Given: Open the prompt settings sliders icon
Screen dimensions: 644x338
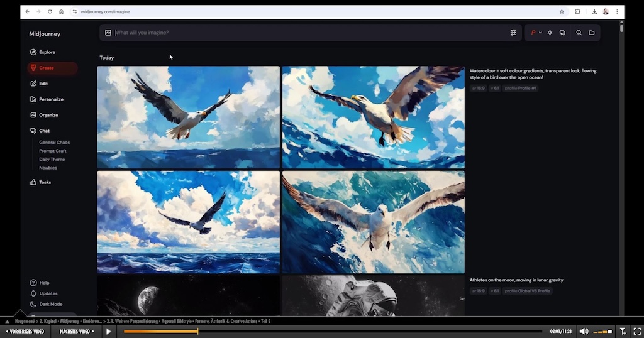Looking at the screenshot, I should 513,33.
